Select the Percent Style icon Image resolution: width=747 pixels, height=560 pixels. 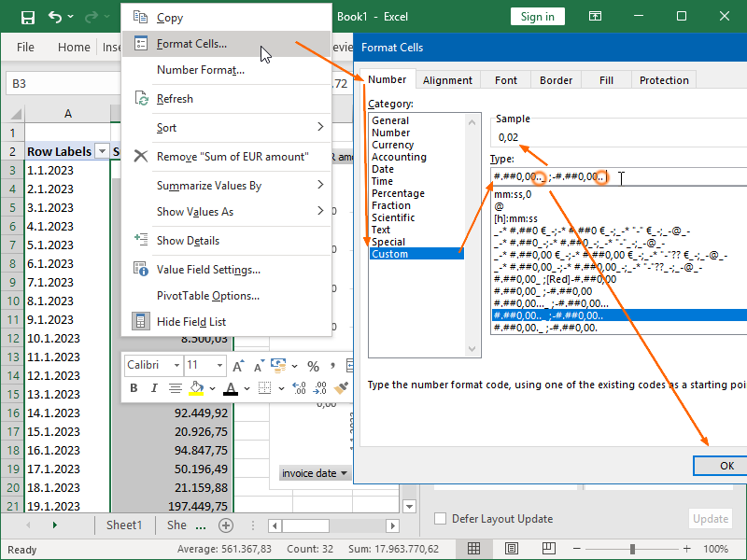pyautogui.click(x=313, y=365)
